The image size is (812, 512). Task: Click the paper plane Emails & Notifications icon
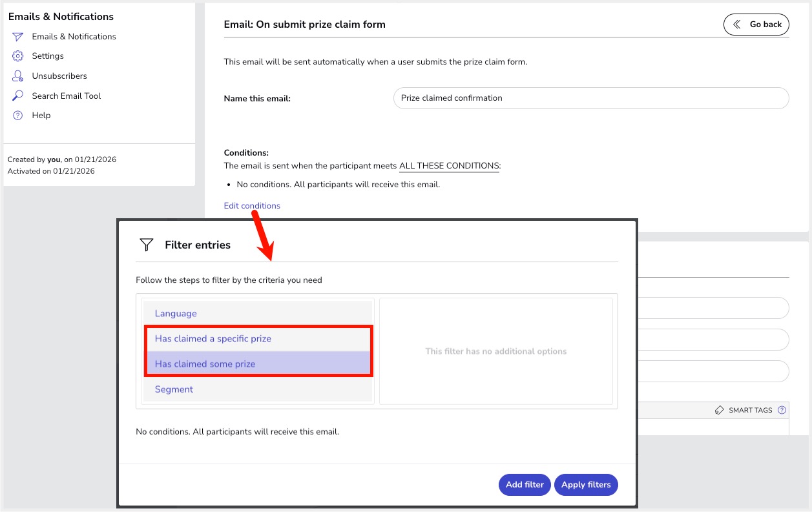coord(18,37)
